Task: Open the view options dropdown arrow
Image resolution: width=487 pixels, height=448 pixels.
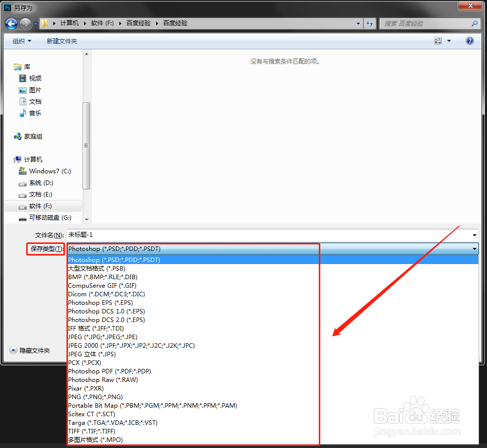Action: (x=449, y=41)
